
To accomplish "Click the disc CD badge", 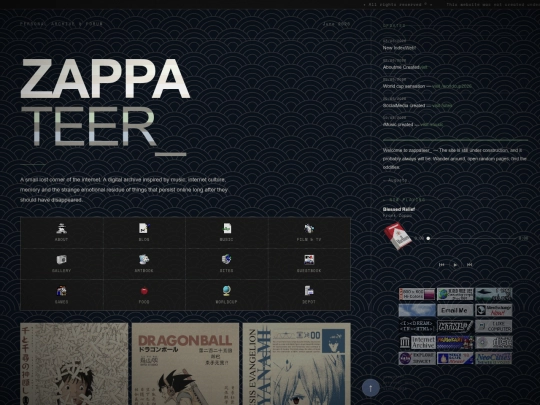I will [494, 343].
